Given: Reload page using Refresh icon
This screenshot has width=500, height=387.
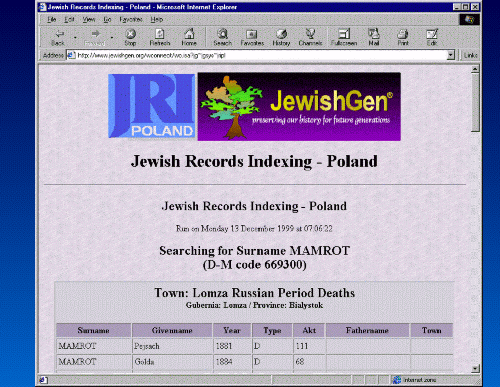Looking at the screenshot, I should pyautogui.click(x=160, y=34).
